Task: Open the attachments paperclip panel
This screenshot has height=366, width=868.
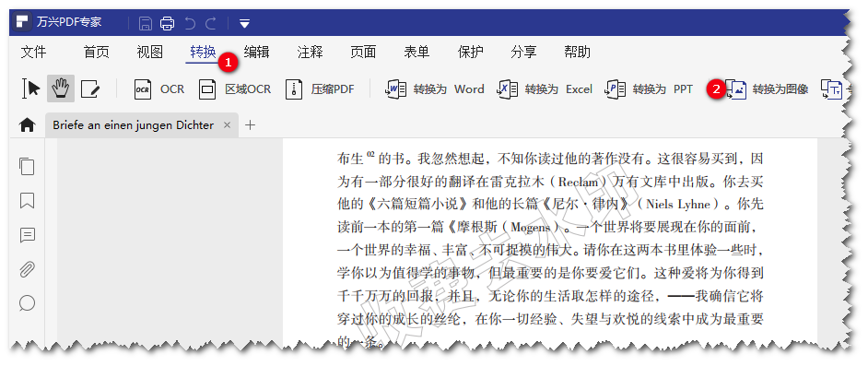Action: [x=27, y=269]
